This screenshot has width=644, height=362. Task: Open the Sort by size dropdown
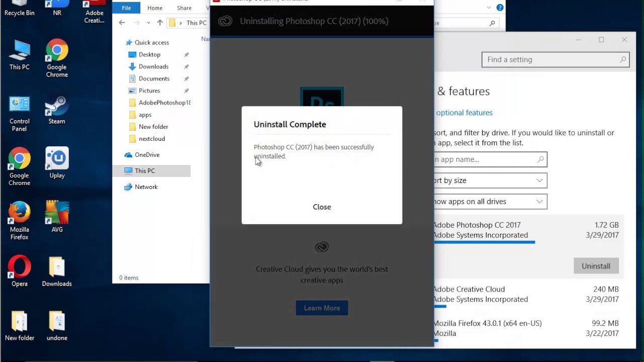[x=490, y=180]
